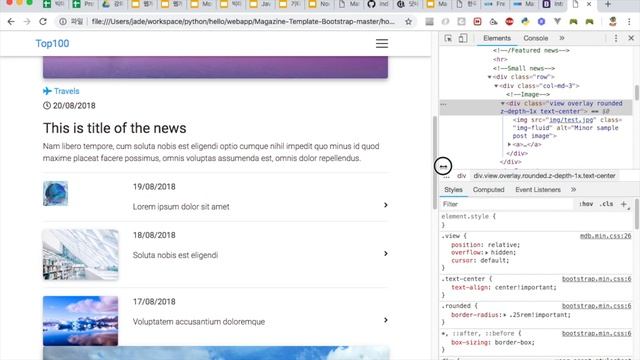
Task: Open DevTools customize menu (three dots)
Action: 616,38
